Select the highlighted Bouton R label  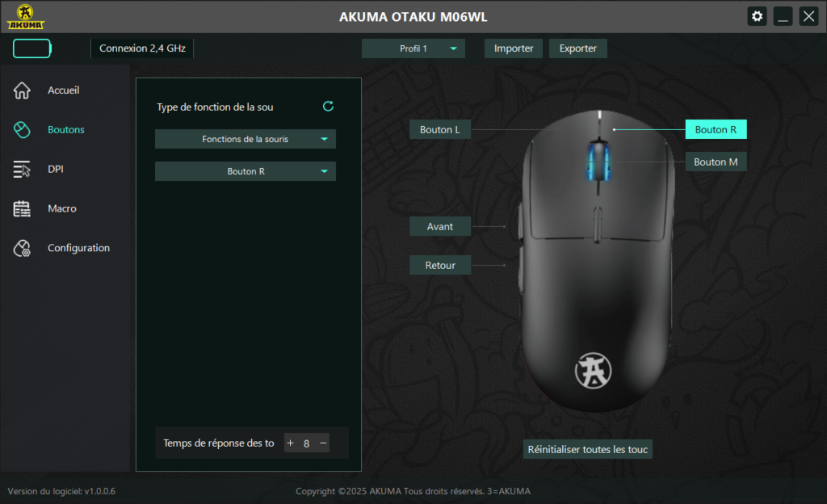click(716, 130)
